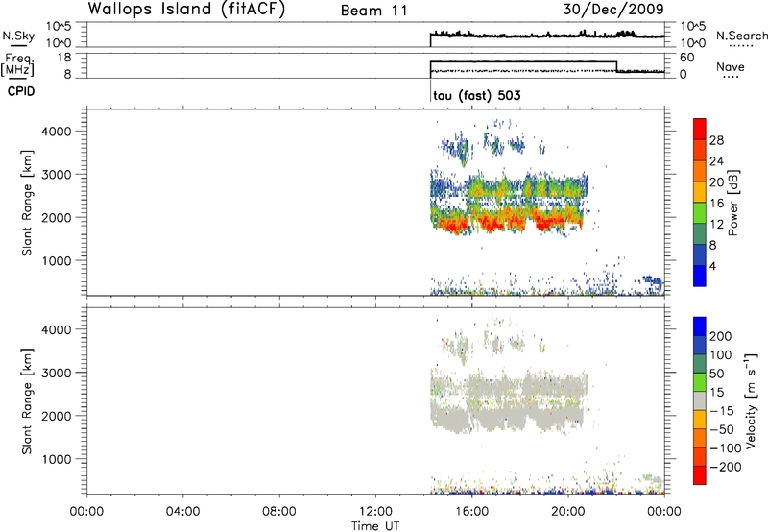Click the "Nave" legend label
The width and height of the screenshot is (768, 532).
[730, 66]
